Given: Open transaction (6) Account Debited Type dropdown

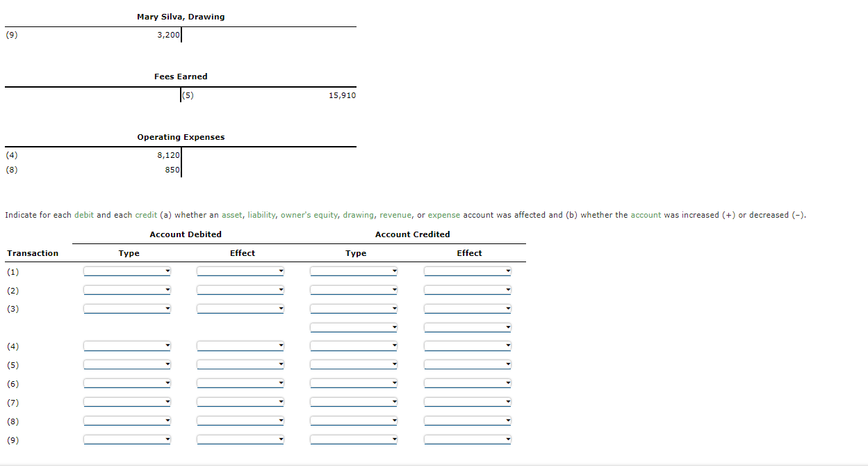Looking at the screenshot, I should (127, 383).
